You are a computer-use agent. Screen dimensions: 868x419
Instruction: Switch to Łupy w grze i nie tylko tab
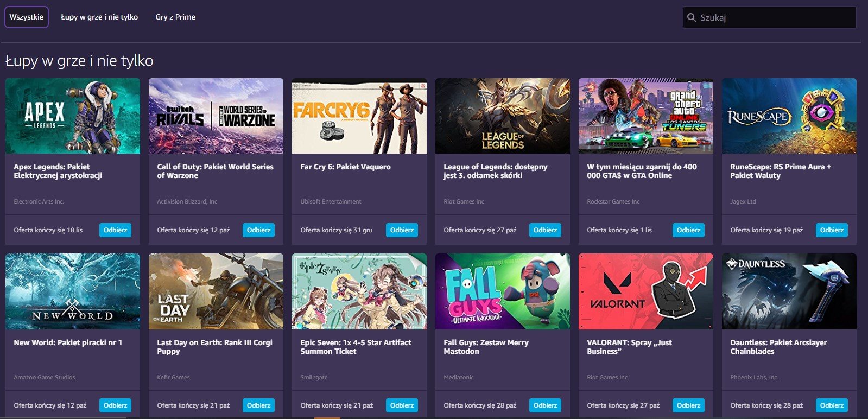click(x=99, y=17)
